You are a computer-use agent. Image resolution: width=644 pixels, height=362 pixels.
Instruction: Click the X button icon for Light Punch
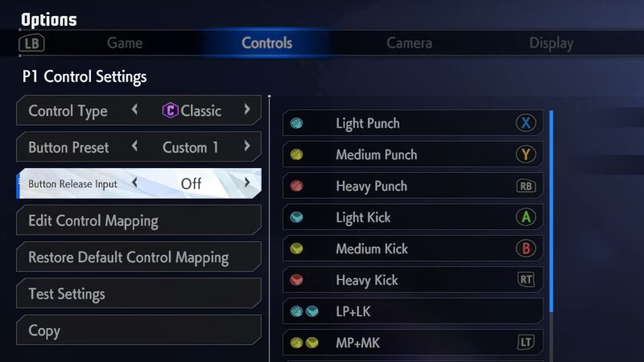526,123
